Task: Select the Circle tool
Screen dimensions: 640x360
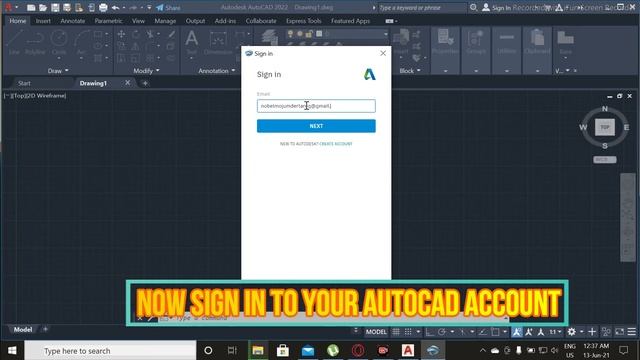Action: (59, 42)
